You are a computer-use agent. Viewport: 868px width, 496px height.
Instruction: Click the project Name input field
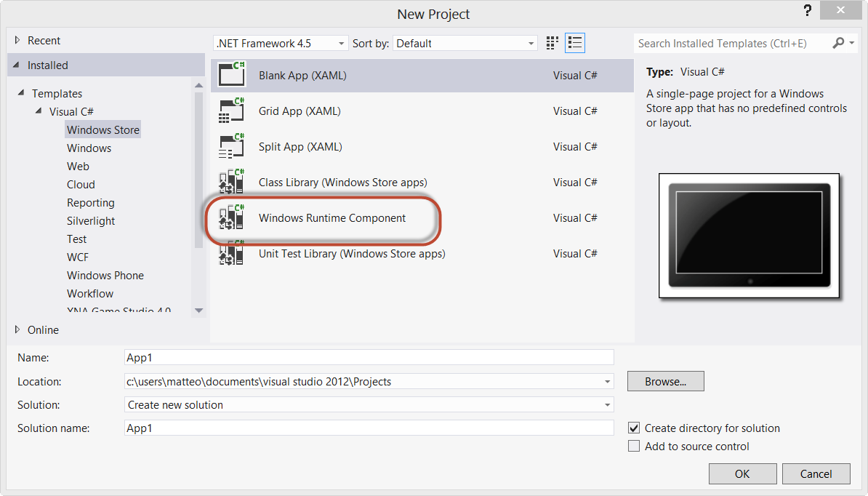[x=369, y=358]
